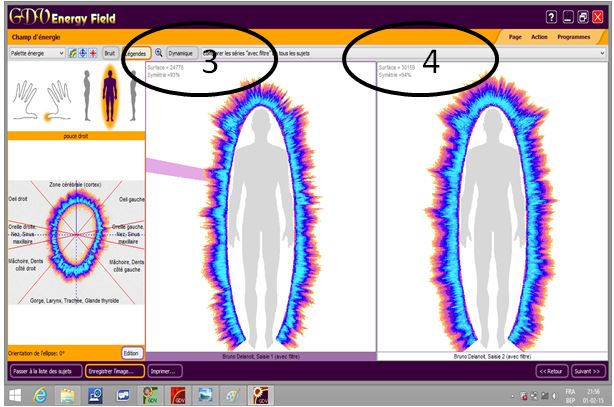Click the zoom magnifier icon in toolbar
The image size is (614, 407).
tap(158, 52)
